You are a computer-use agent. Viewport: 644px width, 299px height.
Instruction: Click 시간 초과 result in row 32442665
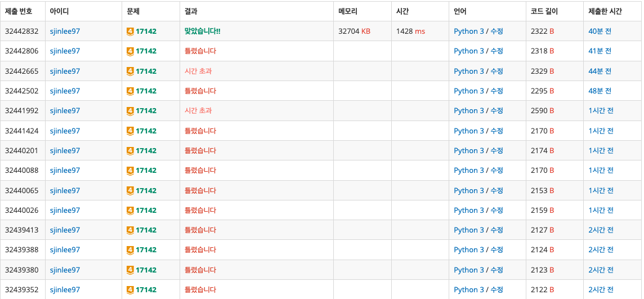click(x=198, y=71)
